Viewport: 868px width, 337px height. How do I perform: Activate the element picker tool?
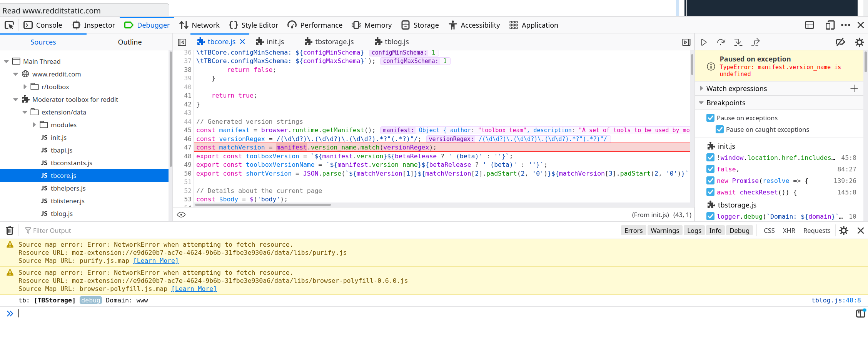(x=9, y=25)
